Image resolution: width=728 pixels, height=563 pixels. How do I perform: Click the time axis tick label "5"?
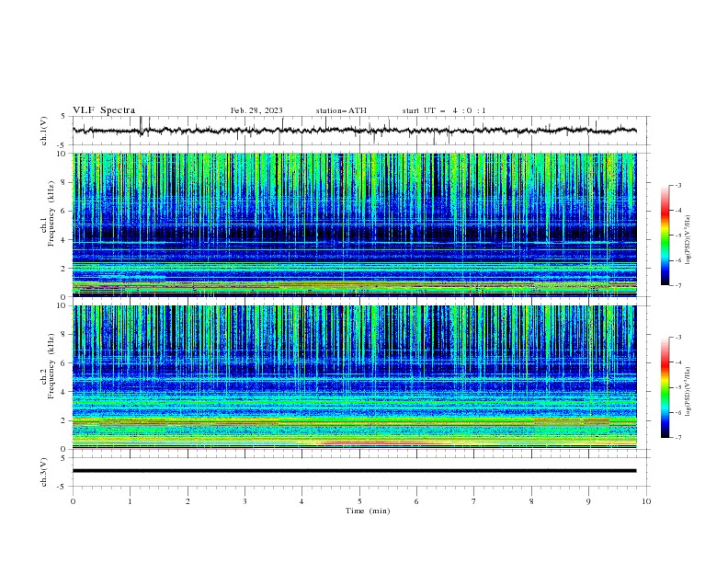coord(359,501)
